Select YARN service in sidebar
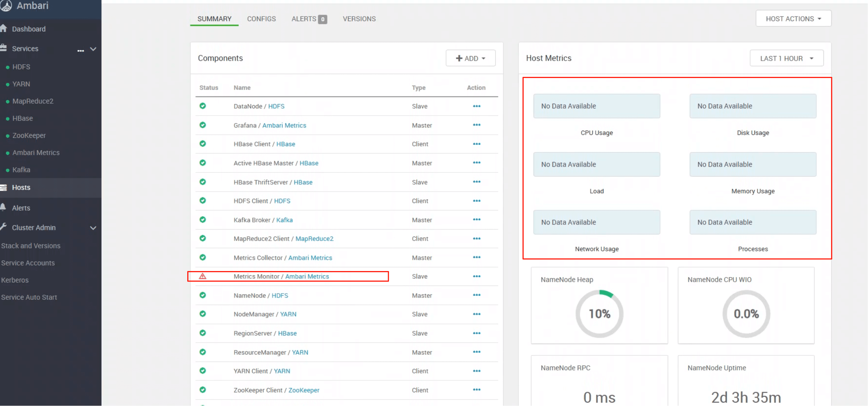Screen dimensions: 868x406 click(21, 84)
